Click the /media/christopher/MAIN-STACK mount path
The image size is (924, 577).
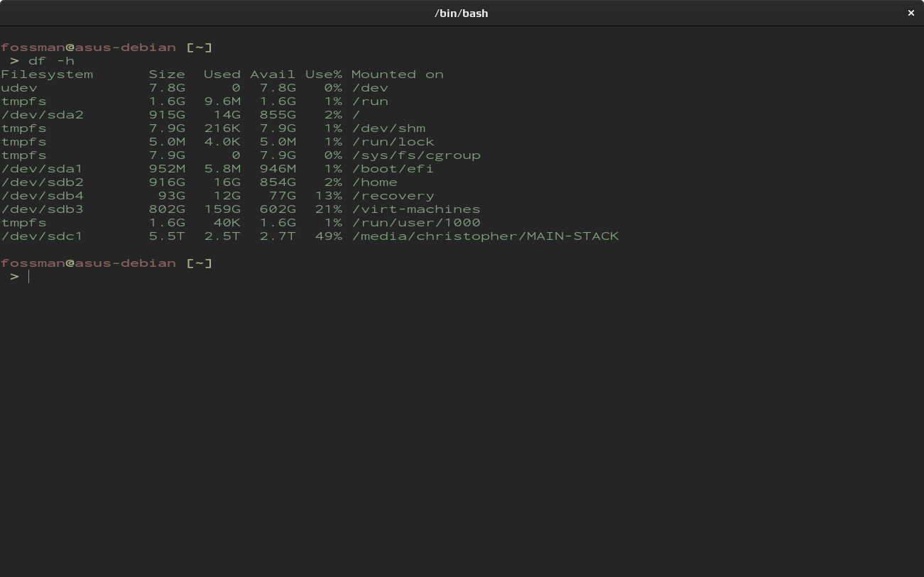tap(486, 236)
